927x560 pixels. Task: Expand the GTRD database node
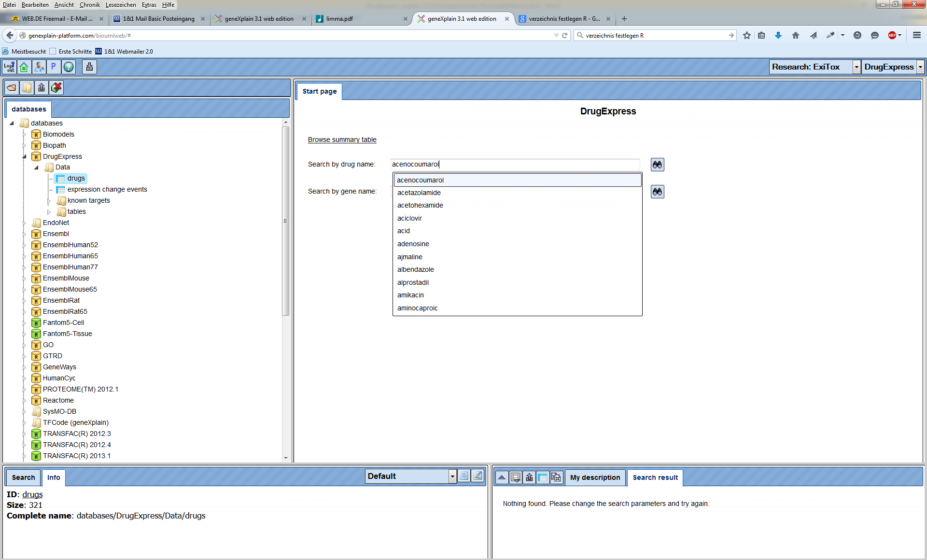click(x=24, y=356)
